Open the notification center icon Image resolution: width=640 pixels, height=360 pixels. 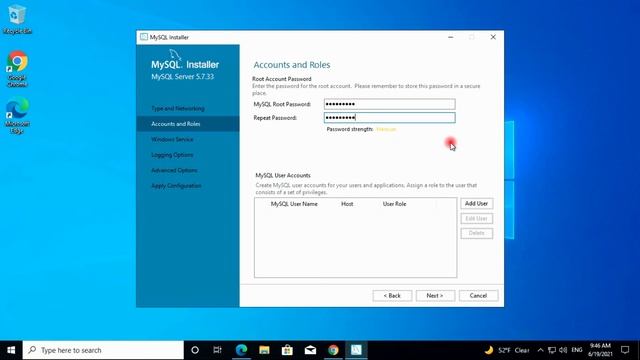625,350
